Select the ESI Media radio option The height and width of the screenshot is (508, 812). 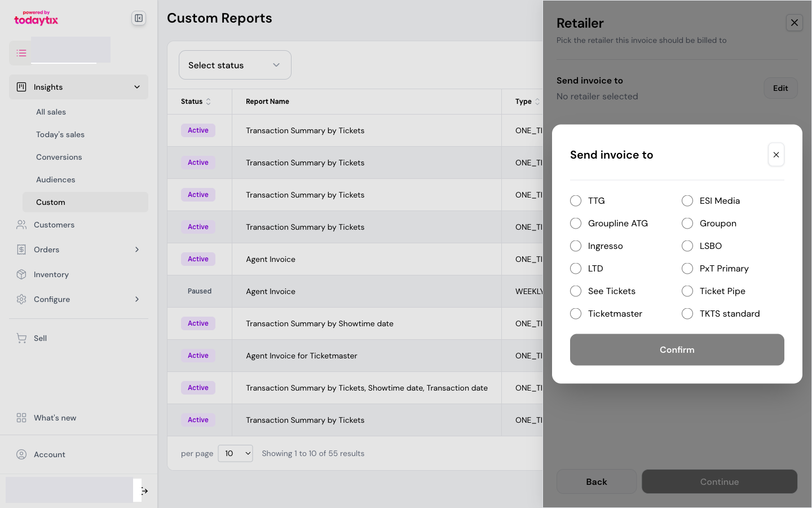pos(687,201)
